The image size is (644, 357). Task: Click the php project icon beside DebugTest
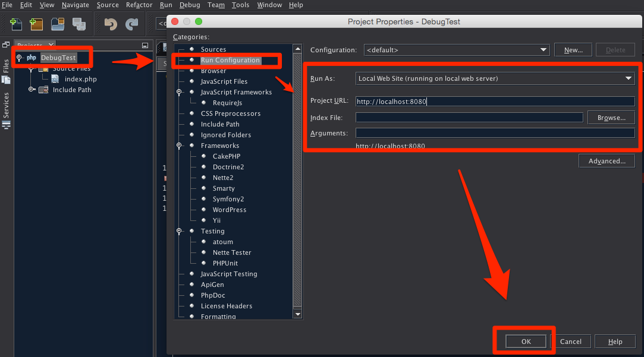click(32, 58)
